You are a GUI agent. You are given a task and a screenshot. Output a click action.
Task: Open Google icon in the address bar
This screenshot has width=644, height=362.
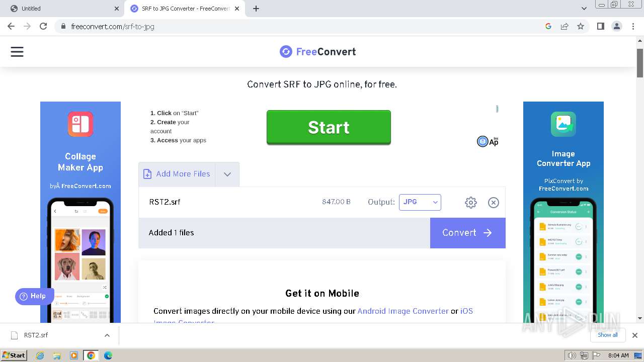tap(548, 26)
